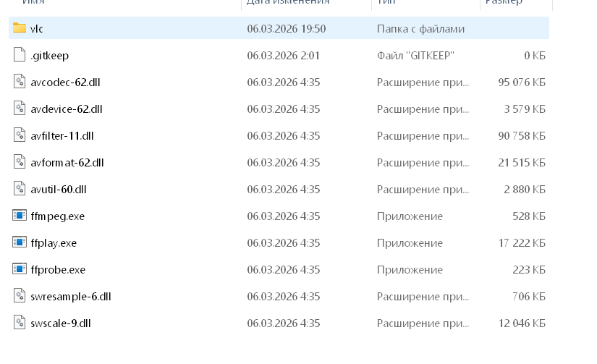The height and width of the screenshot is (364, 597).
Task: Click the 17 222 КБ size of ffplay.exe
Action: click(522, 243)
